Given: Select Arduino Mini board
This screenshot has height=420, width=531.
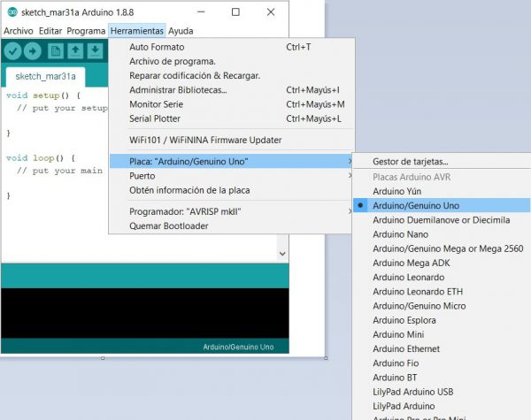Looking at the screenshot, I should pyautogui.click(x=442, y=334).
